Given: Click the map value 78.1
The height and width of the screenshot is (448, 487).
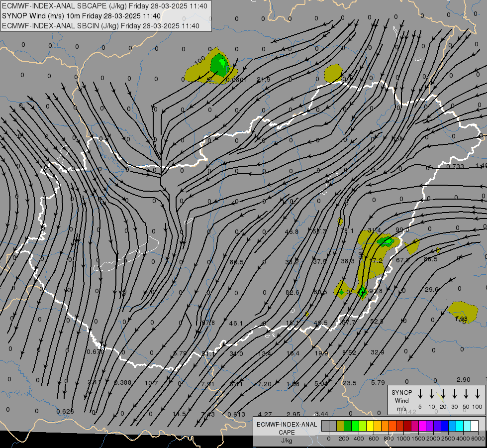Looking at the screenshot, I should (347, 230).
